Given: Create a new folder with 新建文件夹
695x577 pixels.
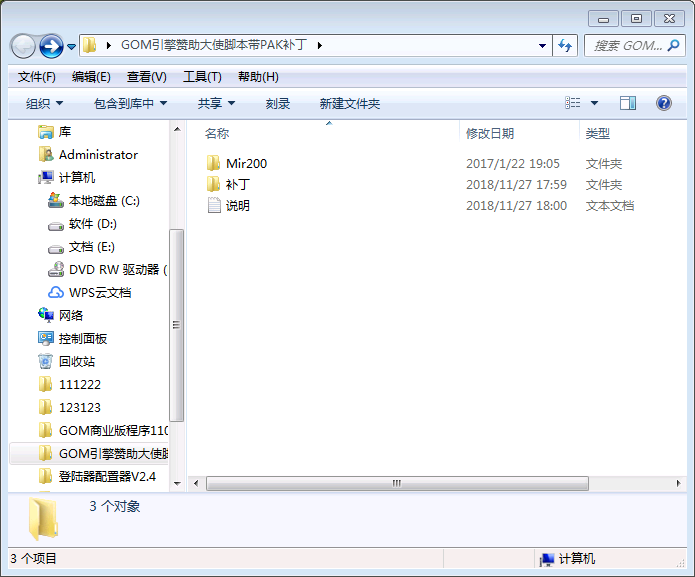Looking at the screenshot, I should pyautogui.click(x=350, y=104).
